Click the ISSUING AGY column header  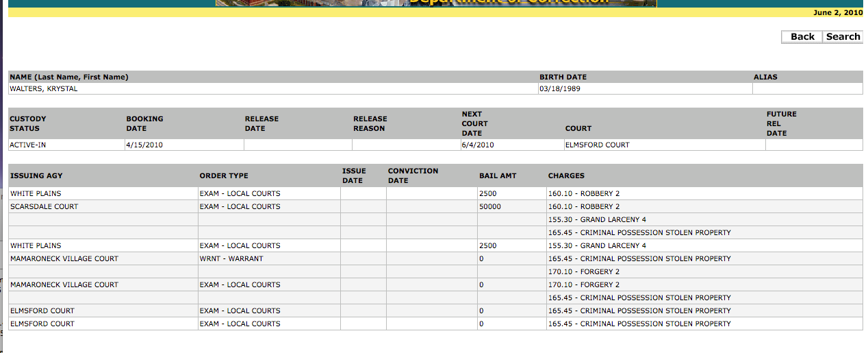coord(36,176)
